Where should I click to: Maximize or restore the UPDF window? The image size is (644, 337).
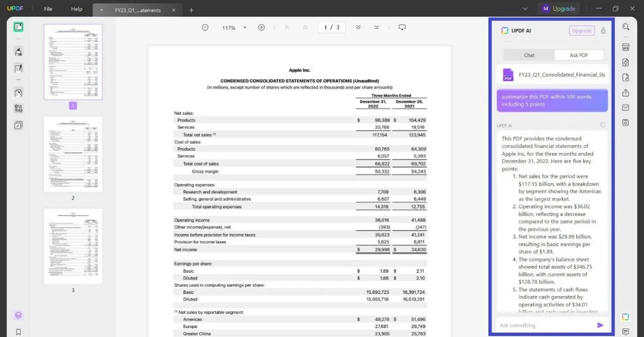(616, 9)
